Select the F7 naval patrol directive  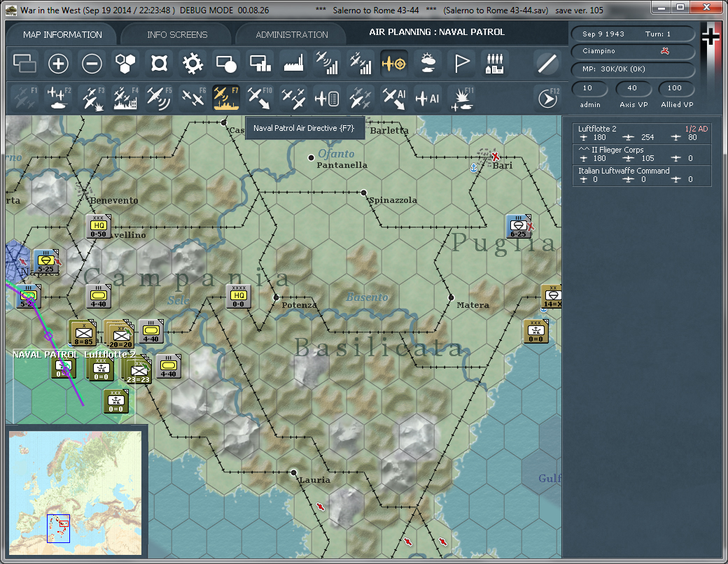point(227,98)
